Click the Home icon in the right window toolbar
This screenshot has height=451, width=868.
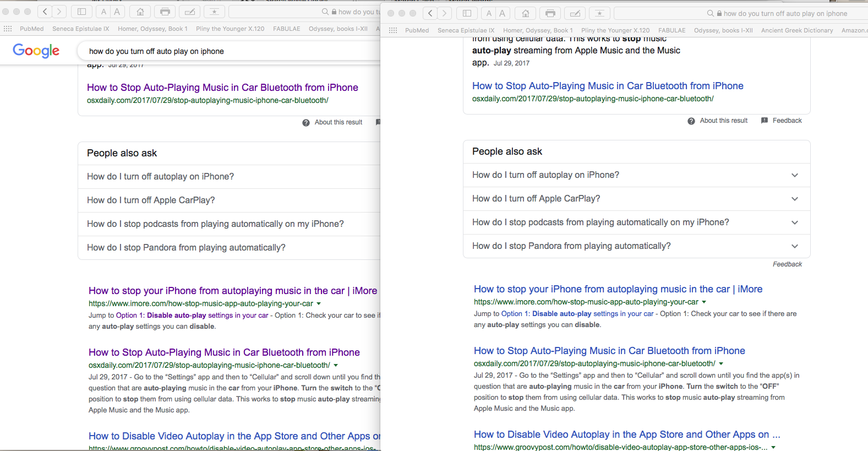[526, 13]
